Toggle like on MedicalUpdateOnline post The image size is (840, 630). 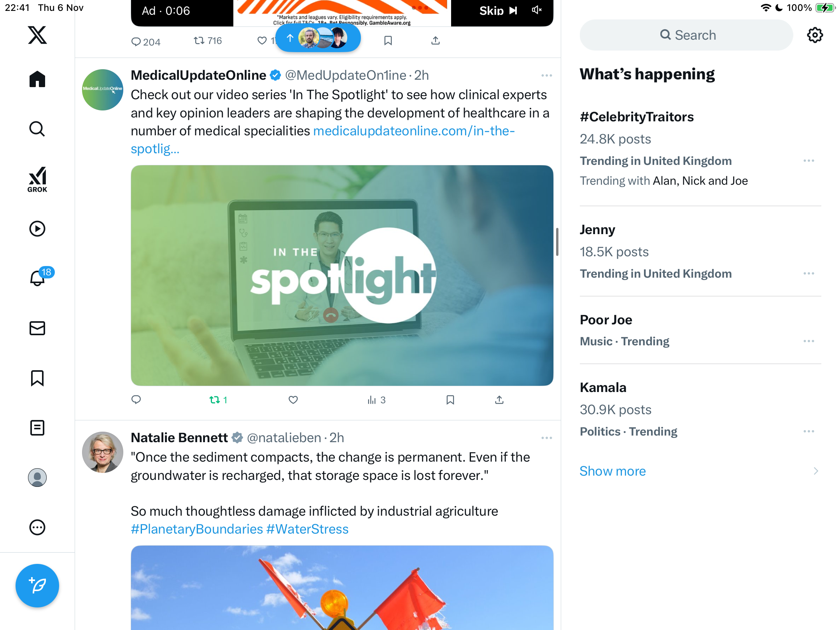click(293, 400)
